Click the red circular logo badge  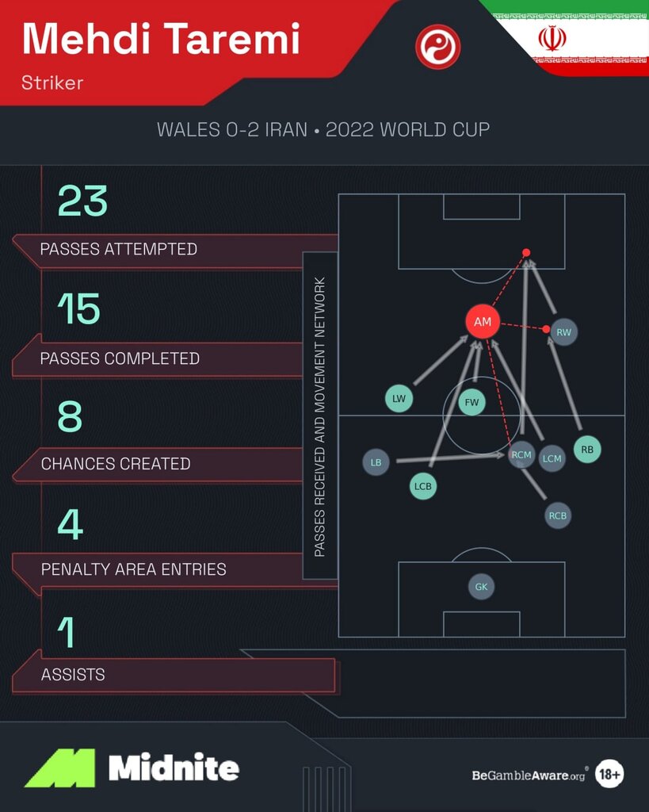(x=437, y=46)
